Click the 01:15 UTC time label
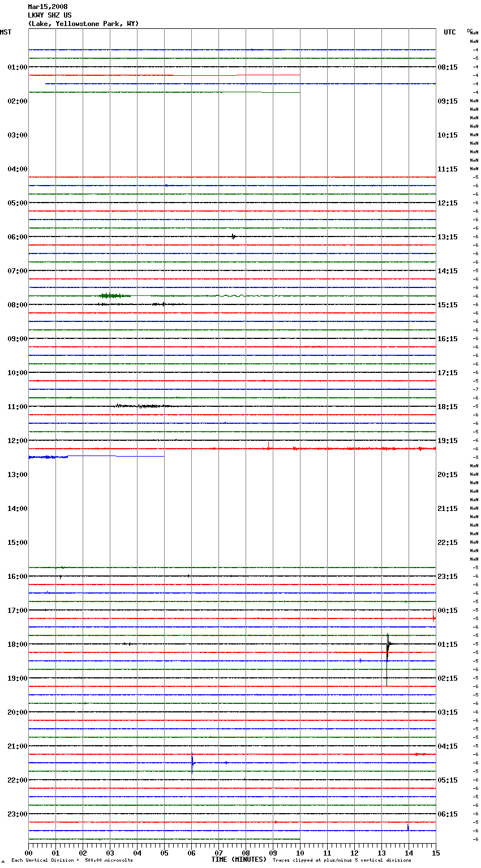 coord(448,644)
